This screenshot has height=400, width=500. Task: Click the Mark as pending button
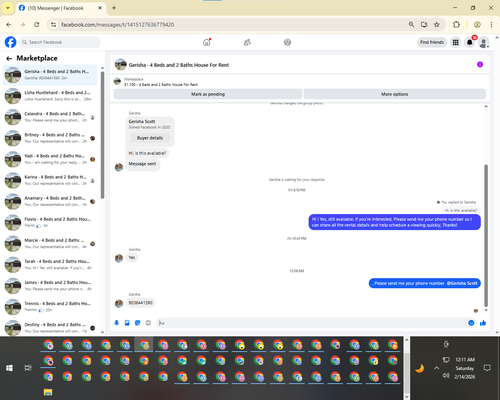(208, 94)
